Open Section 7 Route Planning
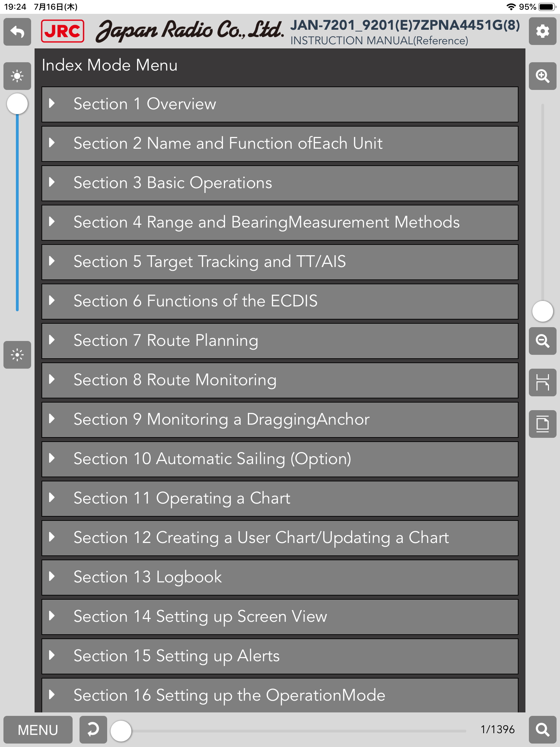Viewport: 560px width, 747px height. 280,341
